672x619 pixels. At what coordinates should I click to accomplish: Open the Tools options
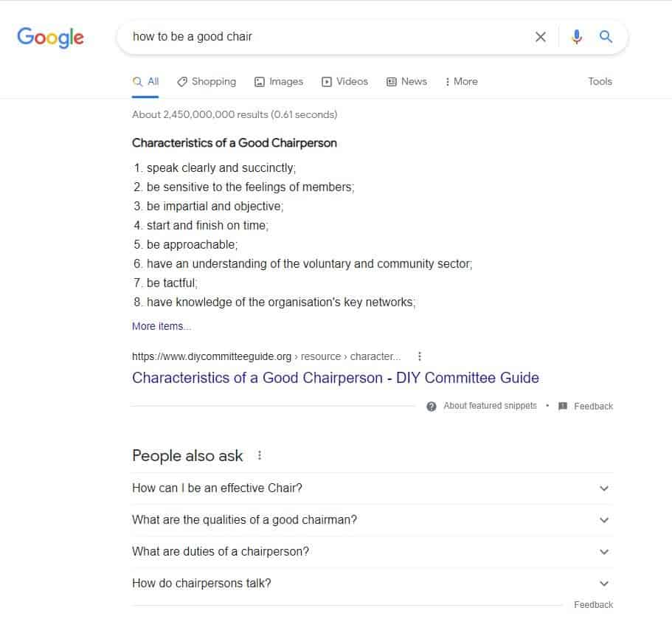coord(600,81)
